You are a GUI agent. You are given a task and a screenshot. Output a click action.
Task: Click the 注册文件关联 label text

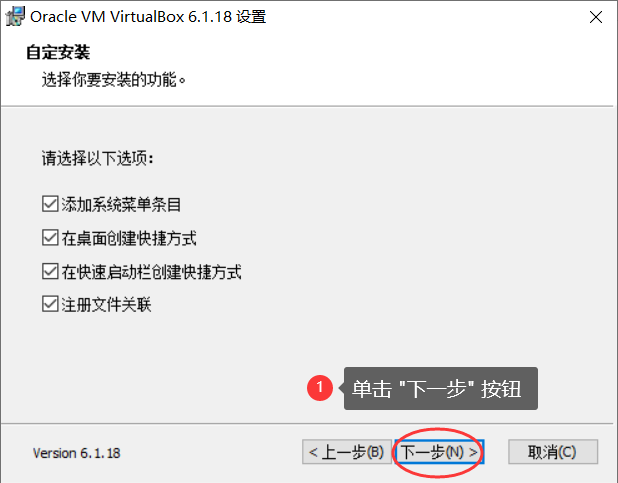point(106,304)
